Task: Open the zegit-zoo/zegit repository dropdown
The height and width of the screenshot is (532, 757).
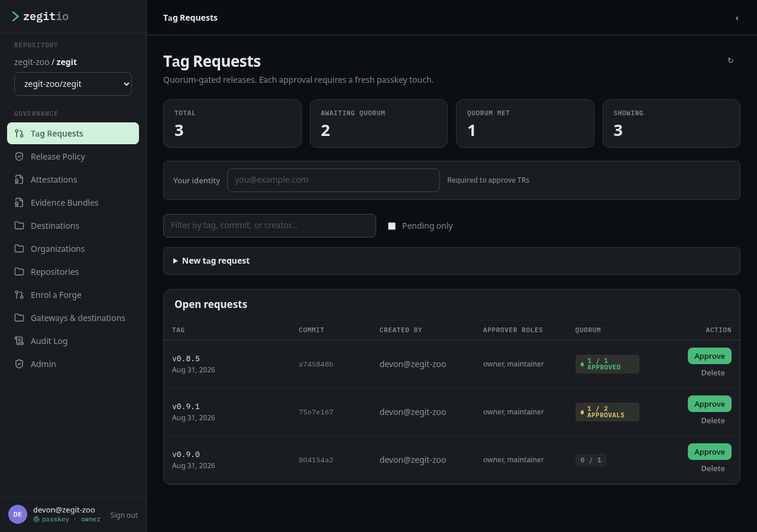Action: pos(73,84)
